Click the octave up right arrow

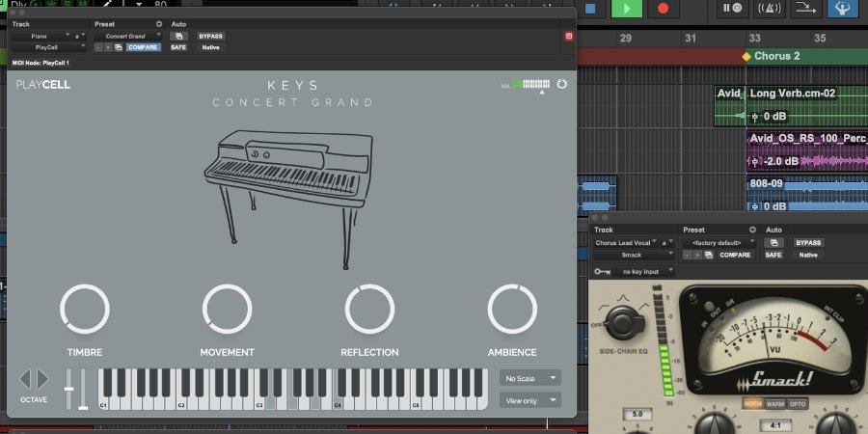click(41, 379)
